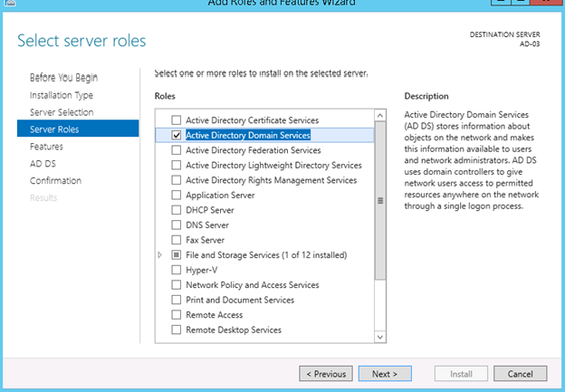The image size is (565, 392).
Task: Uncheck Active Directory Domain Services checkbox
Action: point(176,135)
